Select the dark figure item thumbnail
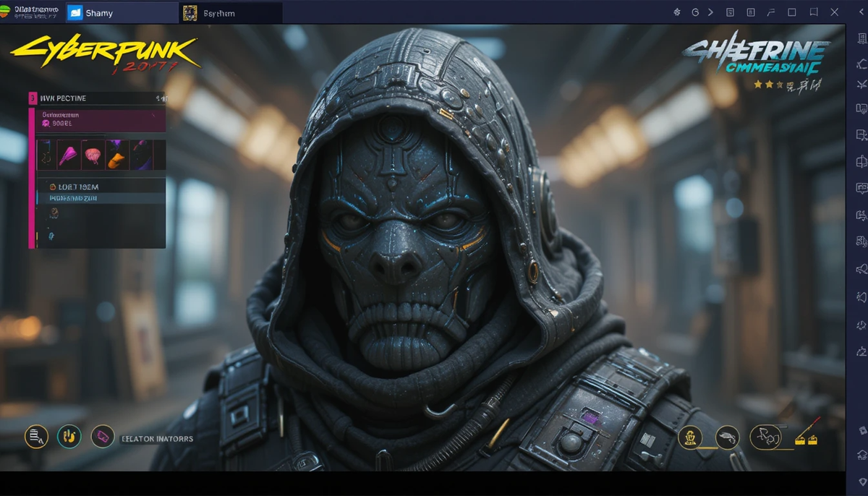Screen dimensions: 868x496 click(46, 155)
